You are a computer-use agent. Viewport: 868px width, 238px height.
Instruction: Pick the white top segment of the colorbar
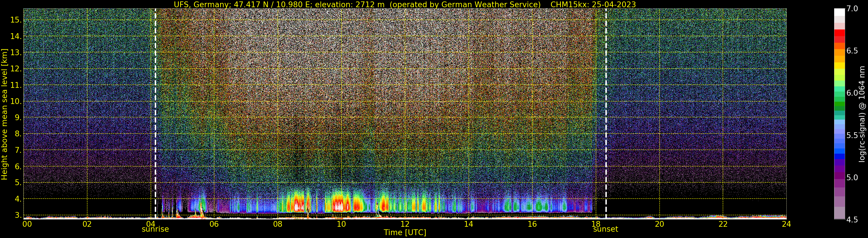[839, 12]
